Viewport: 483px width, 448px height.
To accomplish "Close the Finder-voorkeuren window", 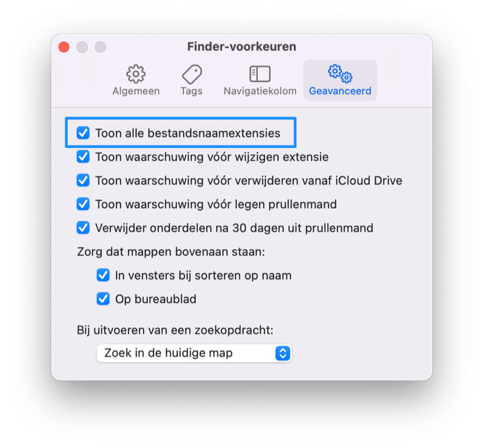I will click(x=64, y=47).
